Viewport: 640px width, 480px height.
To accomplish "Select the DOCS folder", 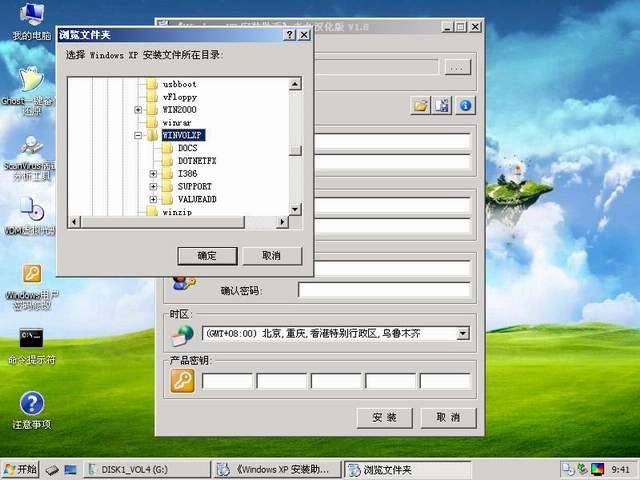I will click(x=187, y=148).
